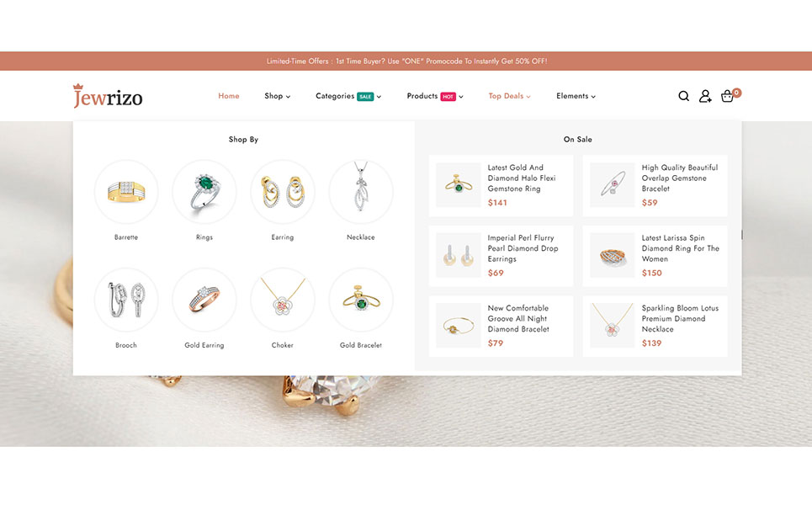This screenshot has width=812, height=505.
Task: Open Latest Larissa Spin Diamond Ring thumbnail
Action: click(612, 255)
